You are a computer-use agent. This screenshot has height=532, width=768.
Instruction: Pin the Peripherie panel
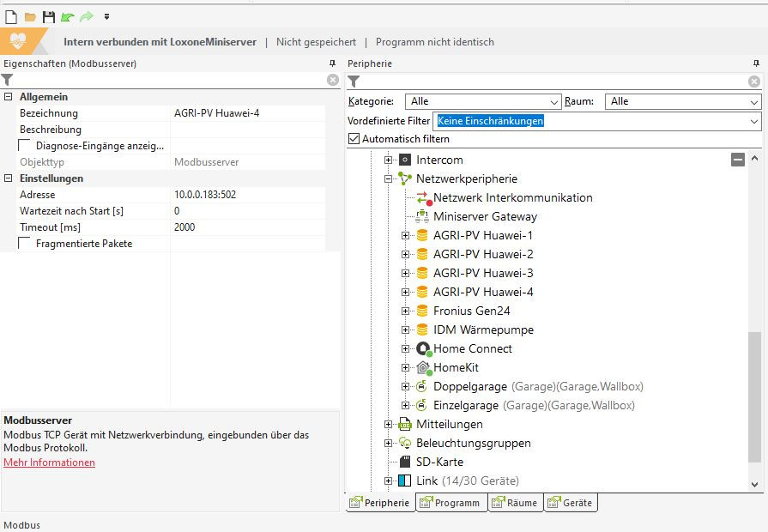point(756,63)
